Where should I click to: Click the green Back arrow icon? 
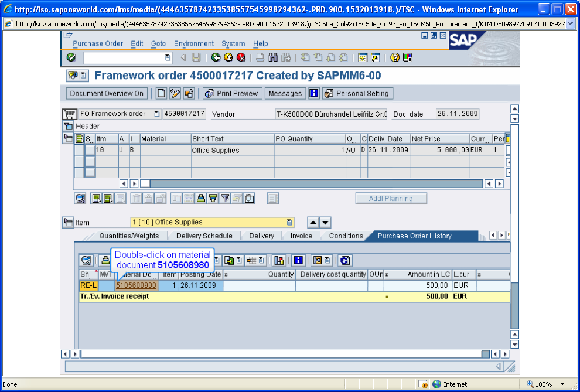click(216, 57)
